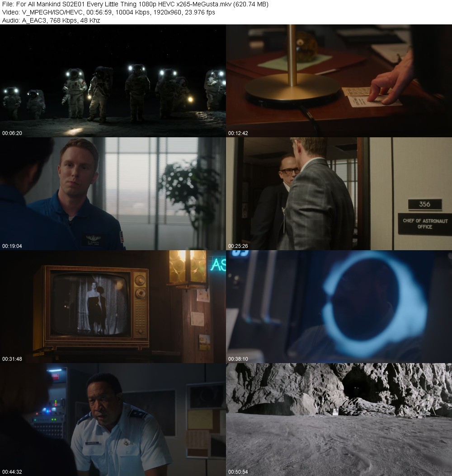
Task: Click the file name line in header
Action: click(x=135, y=4)
